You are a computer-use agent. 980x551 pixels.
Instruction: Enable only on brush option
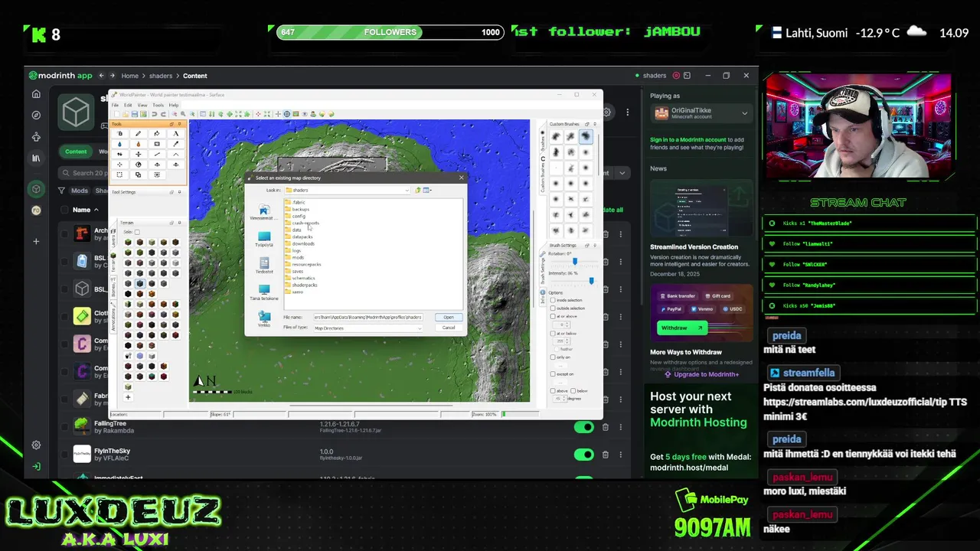click(x=553, y=357)
